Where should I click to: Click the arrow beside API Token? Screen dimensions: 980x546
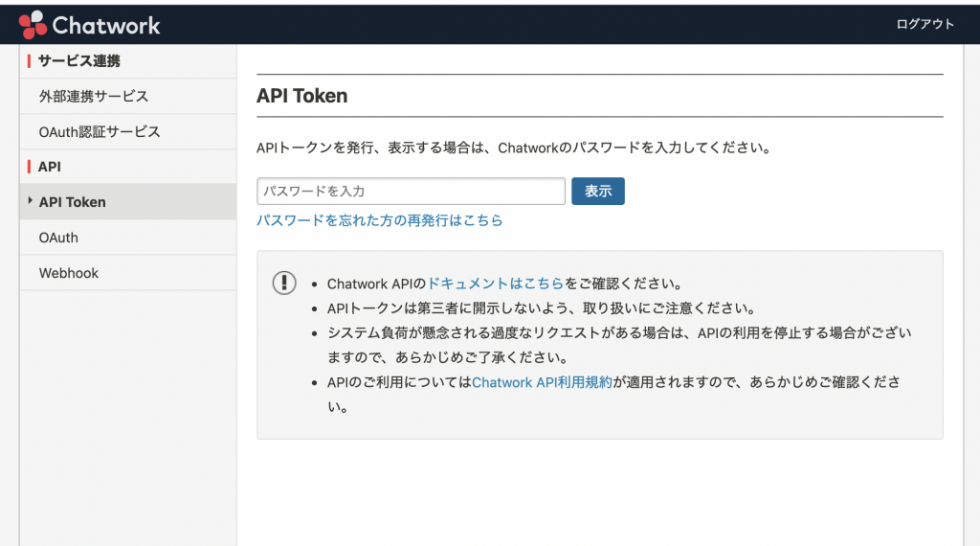point(30,201)
